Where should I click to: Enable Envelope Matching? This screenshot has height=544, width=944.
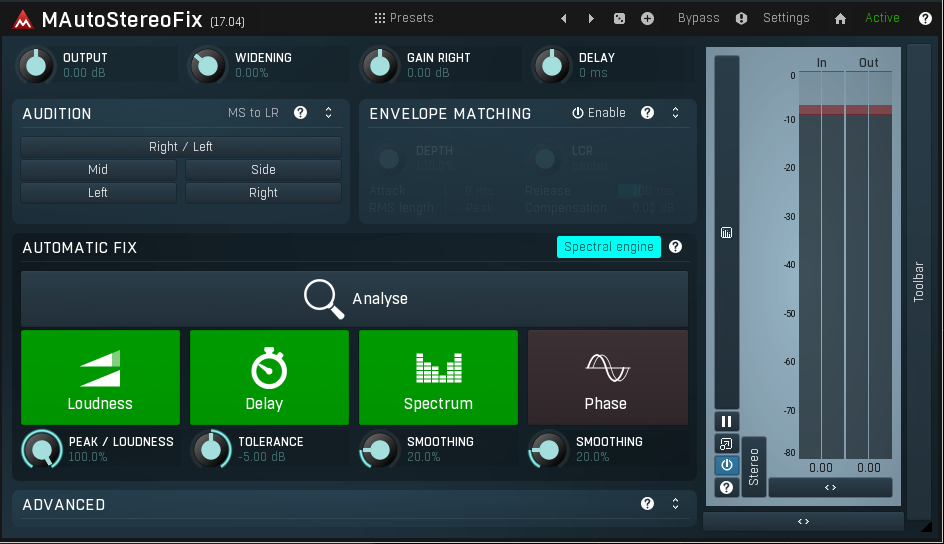(x=599, y=113)
